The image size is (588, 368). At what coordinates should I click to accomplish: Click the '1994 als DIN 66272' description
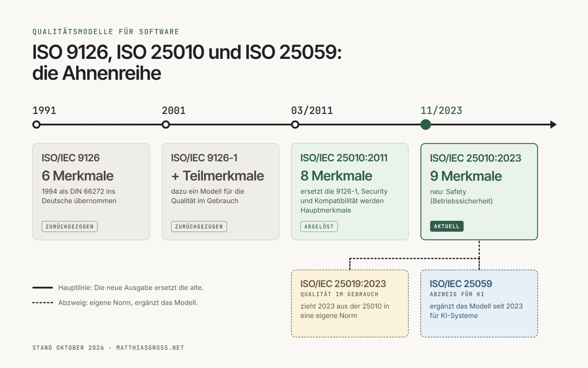79,196
